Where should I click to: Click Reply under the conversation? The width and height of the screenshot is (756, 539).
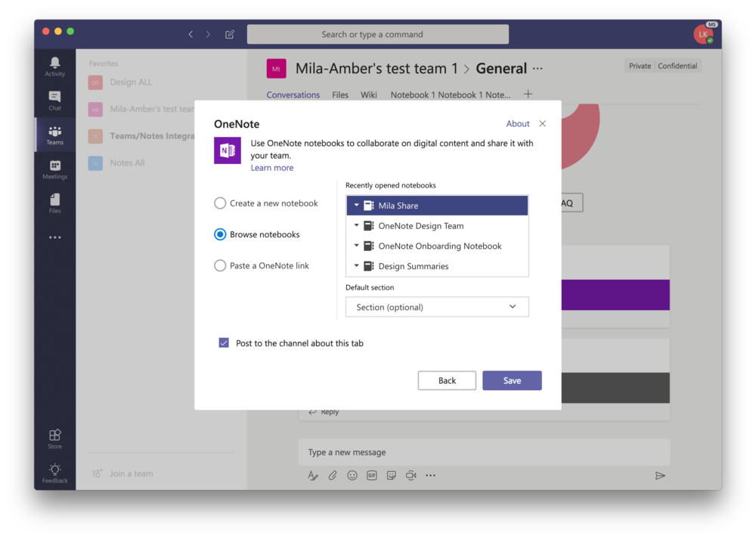pos(324,412)
